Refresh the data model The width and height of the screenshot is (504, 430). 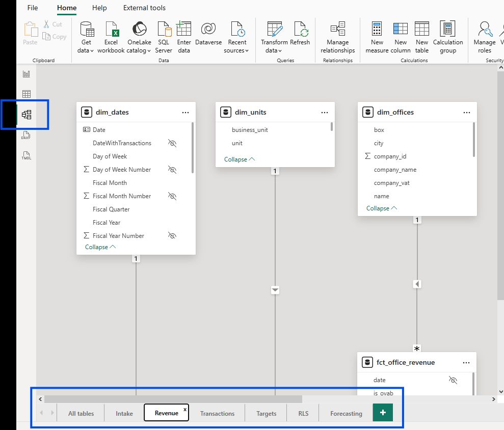[300, 34]
